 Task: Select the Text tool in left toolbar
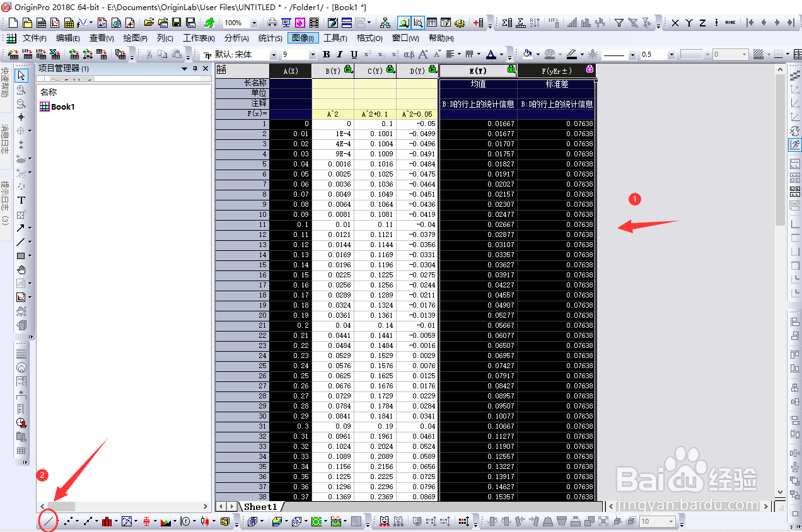21,200
